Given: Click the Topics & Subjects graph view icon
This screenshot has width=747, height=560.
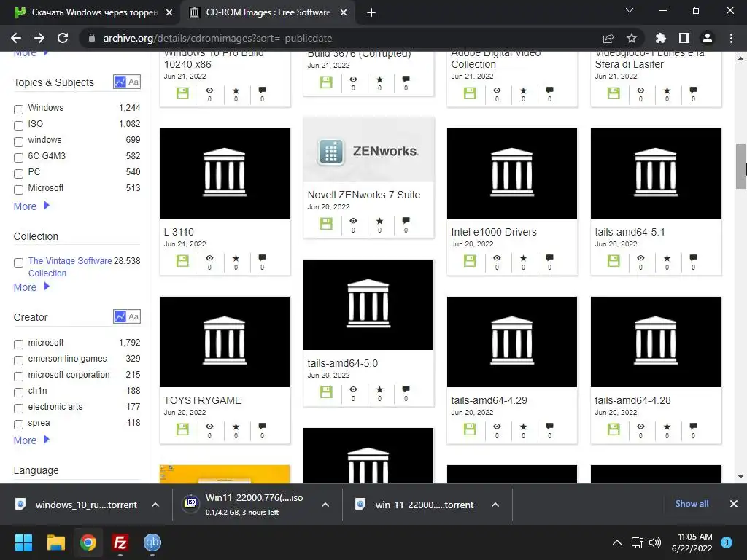Looking at the screenshot, I should [120, 82].
